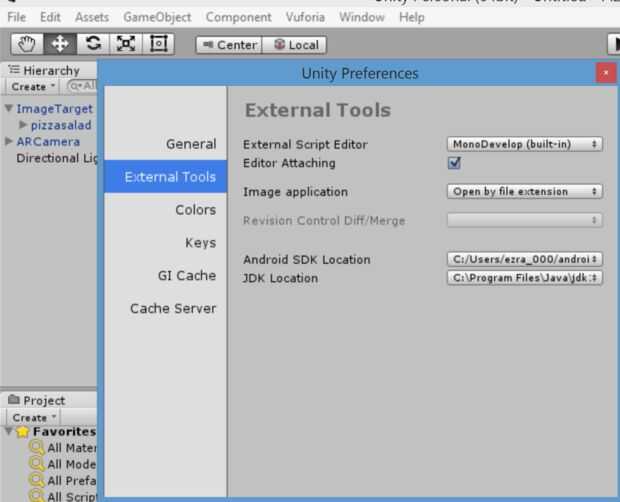
Task: Switch to GI Cache preferences section
Action: click(166, 275)
